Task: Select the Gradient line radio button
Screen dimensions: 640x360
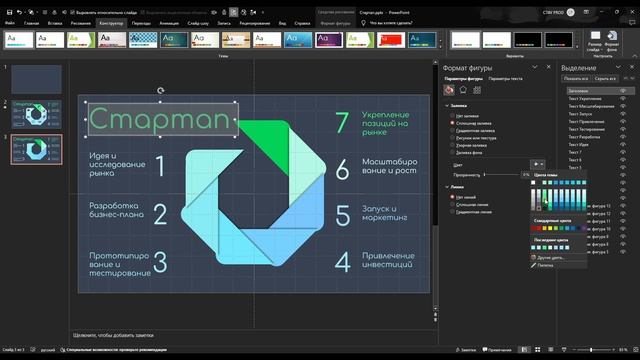Action: click(452, 212)
